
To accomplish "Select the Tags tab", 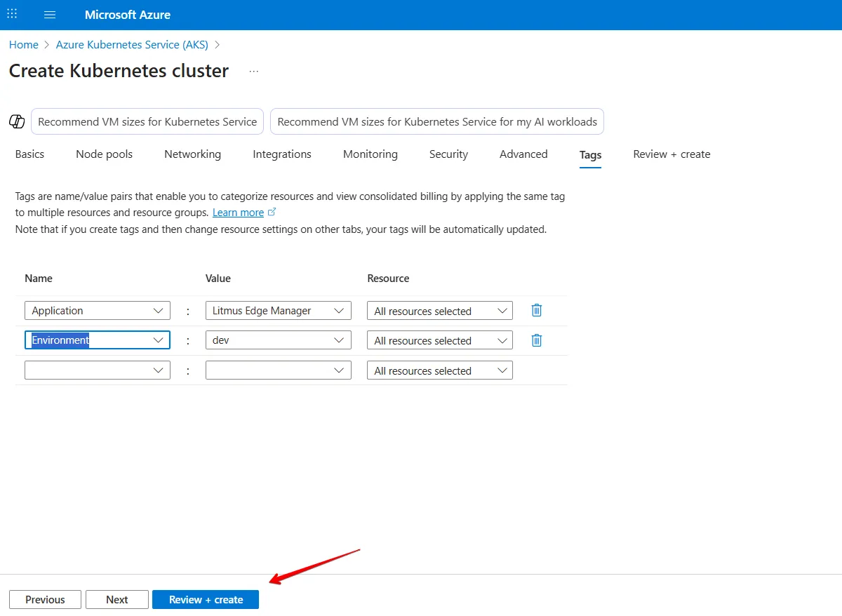I will [590, 155].
